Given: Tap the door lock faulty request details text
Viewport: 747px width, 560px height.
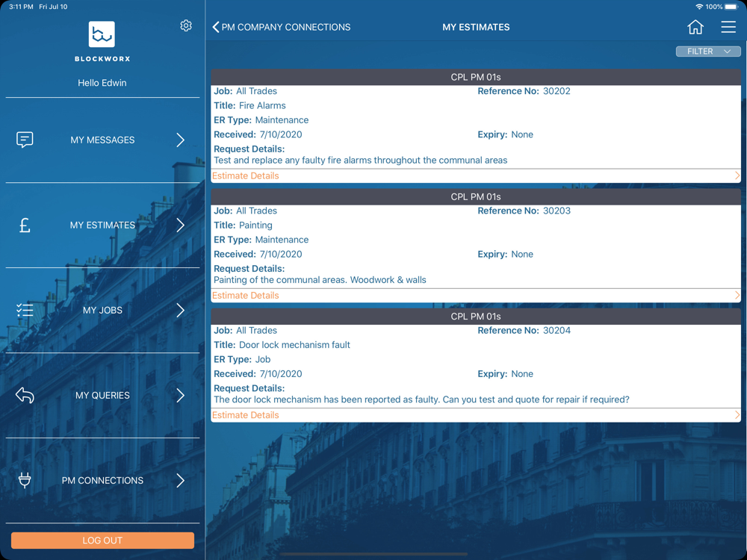Looking at the screenshot, I should click(421, 399).
